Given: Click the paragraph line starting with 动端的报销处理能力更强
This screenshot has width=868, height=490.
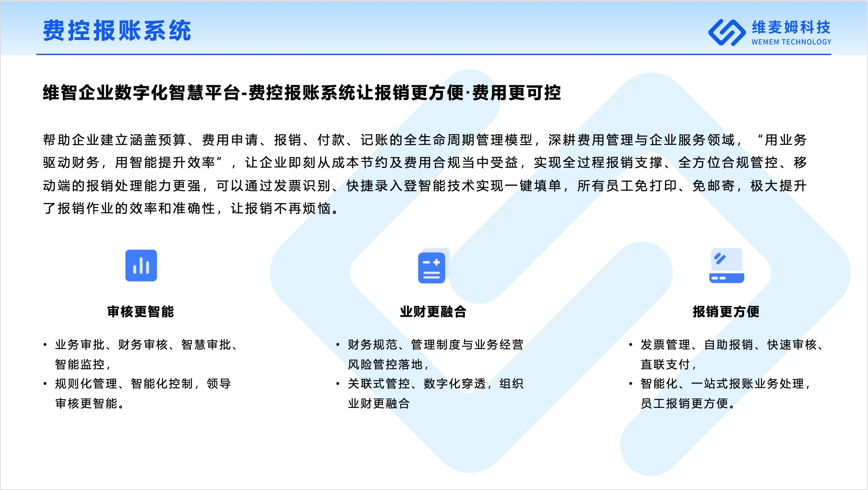Looking at the screenshot, I should tap(425, 186).
